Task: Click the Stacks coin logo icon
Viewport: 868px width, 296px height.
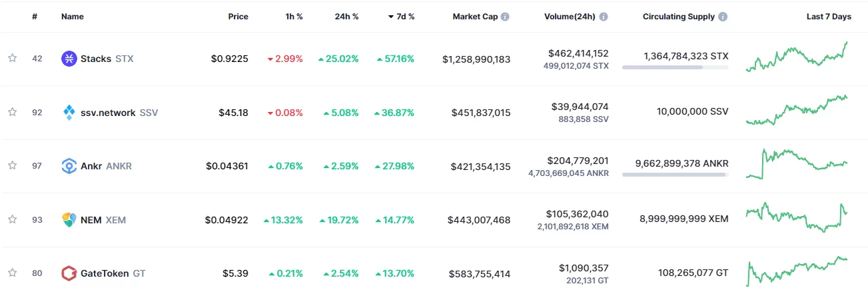Action: tap(69, 59)
